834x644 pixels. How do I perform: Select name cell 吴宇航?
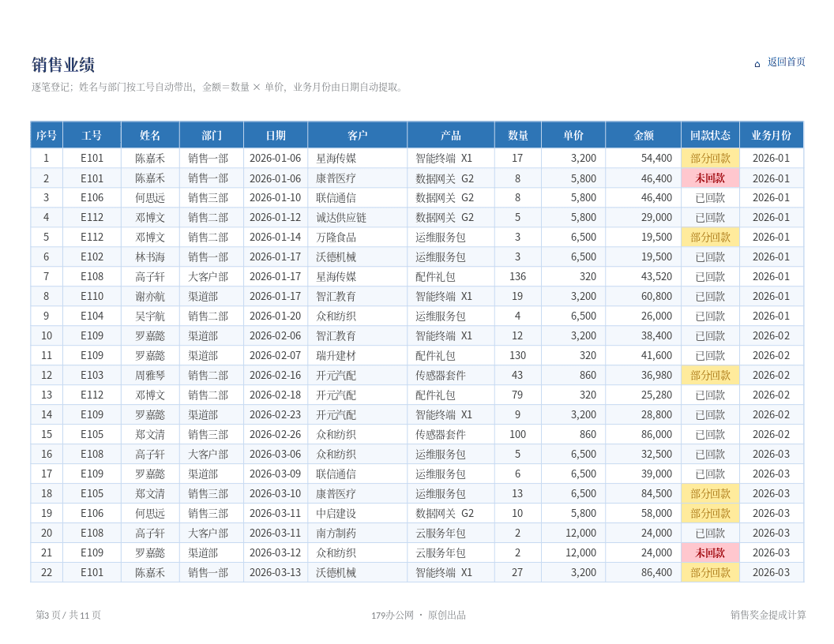pos(150,316)
